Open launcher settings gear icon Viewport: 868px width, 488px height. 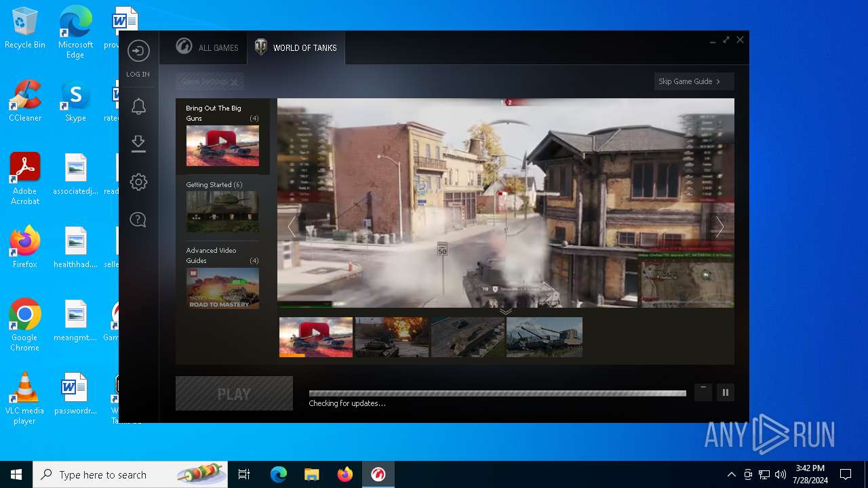[x=138, y=182]
